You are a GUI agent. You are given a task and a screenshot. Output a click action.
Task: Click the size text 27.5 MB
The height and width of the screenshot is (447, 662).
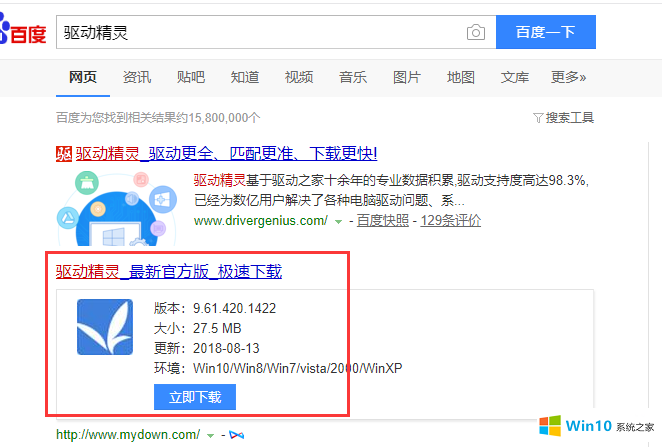pos(217,328)
